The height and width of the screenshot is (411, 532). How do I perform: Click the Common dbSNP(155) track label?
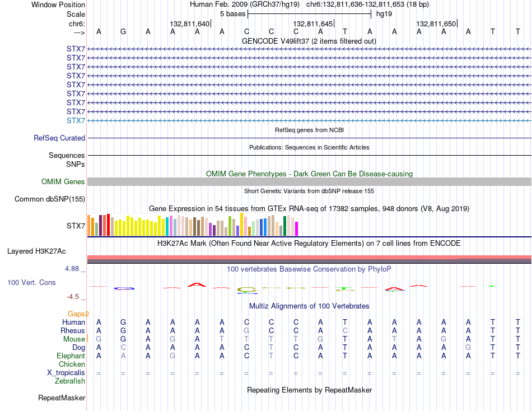[50, 199]
